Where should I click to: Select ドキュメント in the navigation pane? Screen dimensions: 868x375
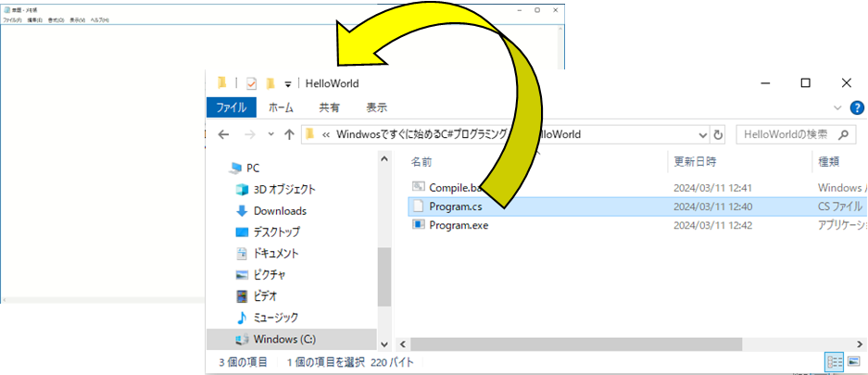276,254
